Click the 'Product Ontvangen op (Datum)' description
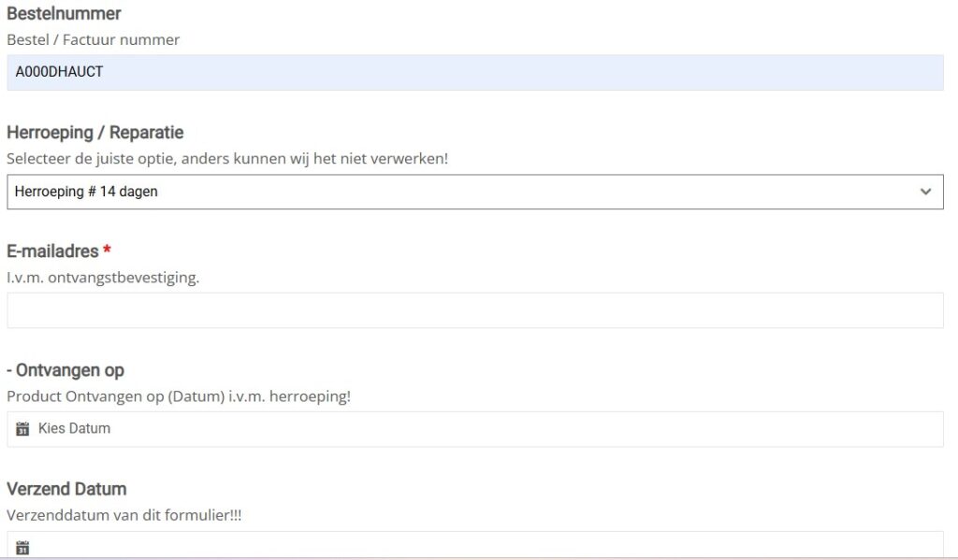 pos(178,396)
